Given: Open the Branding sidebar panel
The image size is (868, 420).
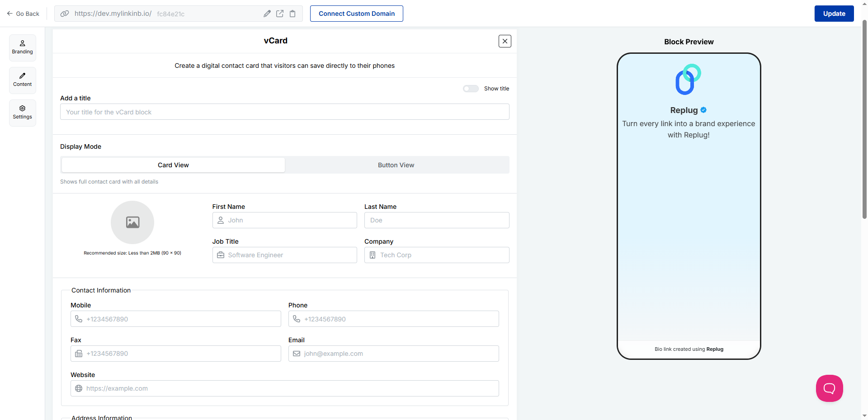Looking at the screenshot, I should tap(23, 47).
